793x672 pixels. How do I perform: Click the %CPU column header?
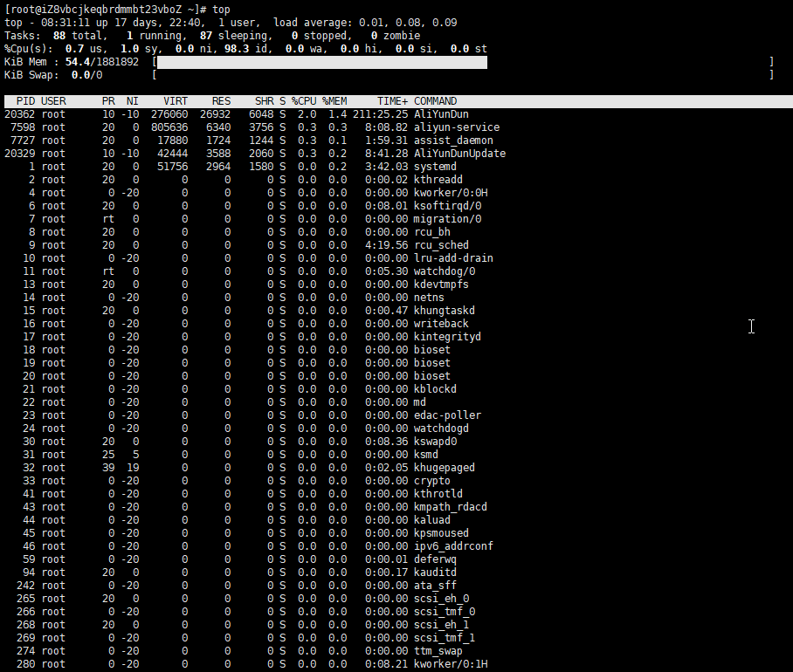click(304, 101)
